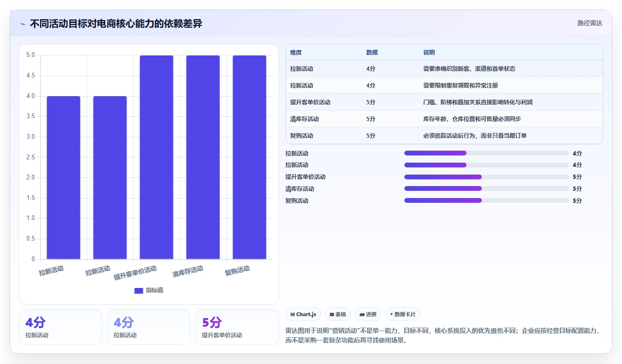This screenshot has width=622, height=364.
Task: Toggle the 指标值 legend color box
Action: click(139, 290)
